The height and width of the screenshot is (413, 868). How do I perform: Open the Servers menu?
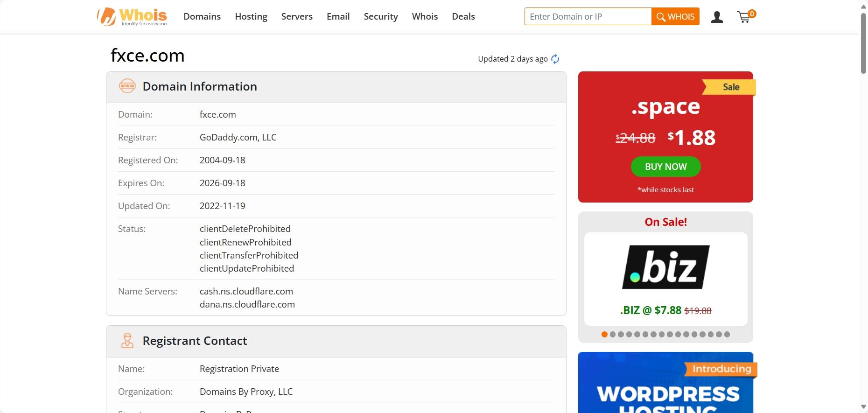click(297, 16)
